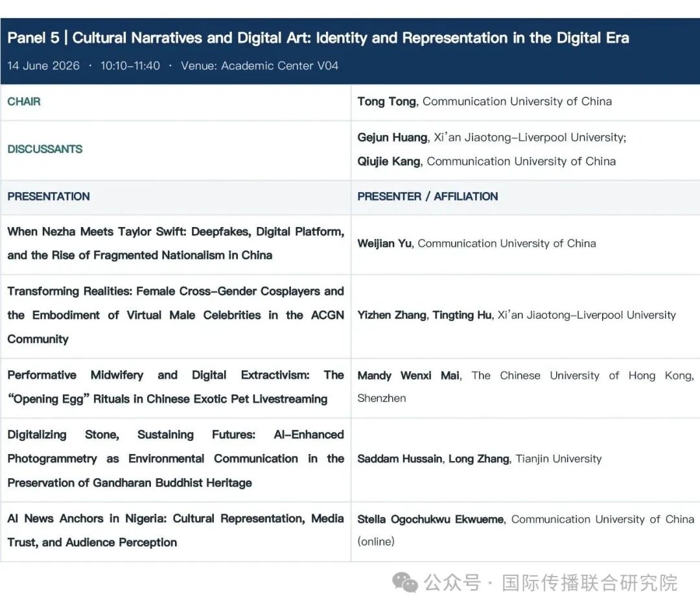Select the date '14 June 2026'
Screen dimensions: 700x611
pos(43,66)
